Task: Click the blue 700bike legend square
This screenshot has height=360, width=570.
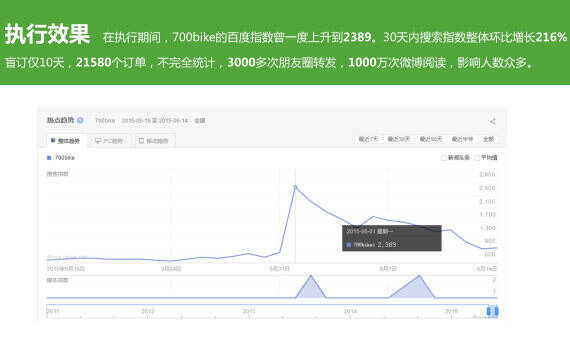Action: [x=49, y=158]
